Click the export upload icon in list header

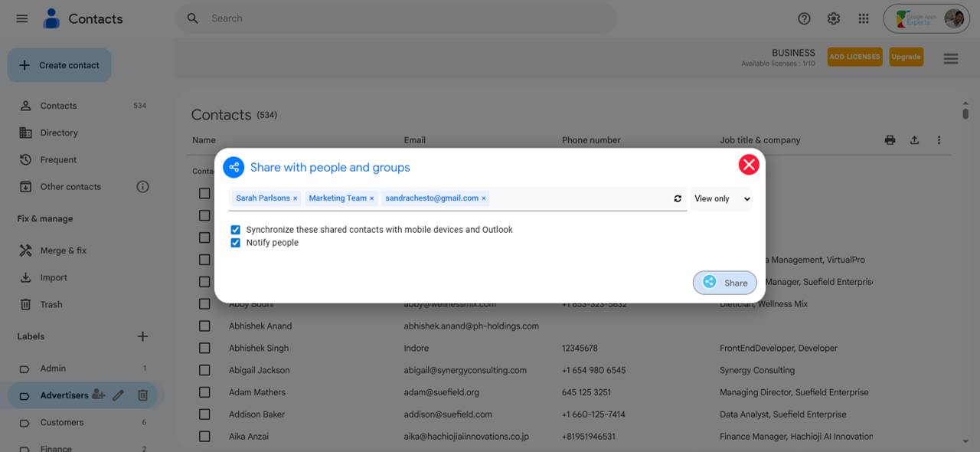pyautogui.click(x=914, y=140)
